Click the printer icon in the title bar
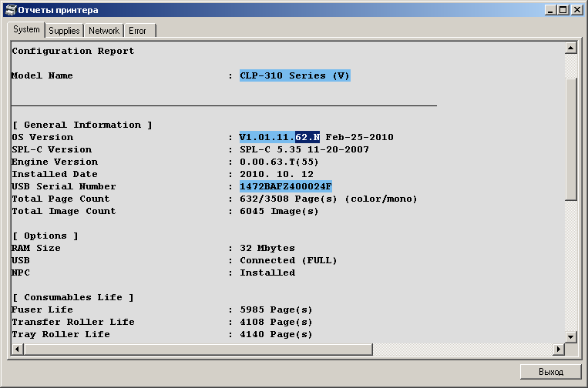This screenshot has width=588, height=388. coord(11,10)
